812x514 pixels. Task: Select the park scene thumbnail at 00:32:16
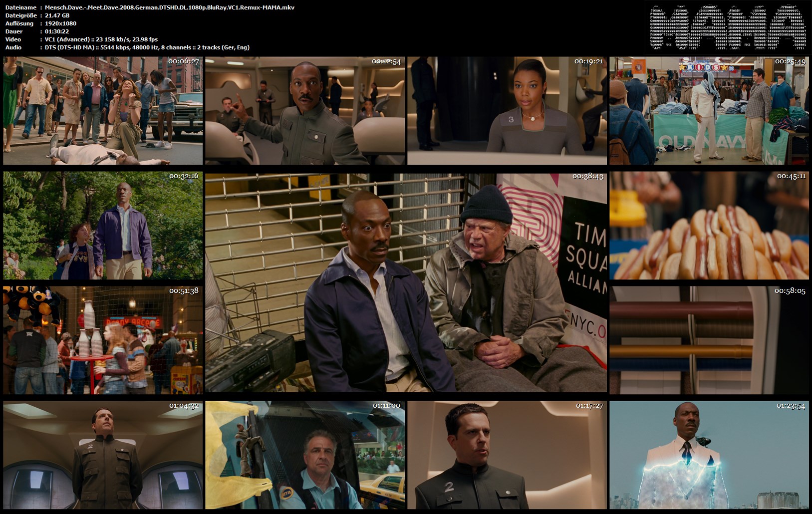click(x=103, y=226)
